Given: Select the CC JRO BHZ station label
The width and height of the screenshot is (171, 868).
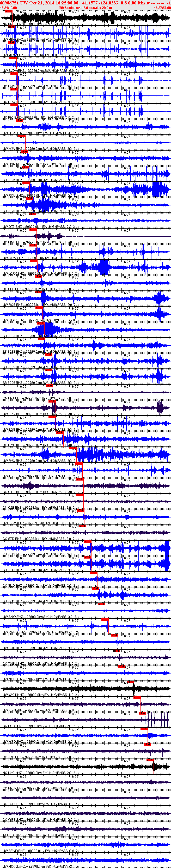Looking at the screenshot, I should (x=39, y=757).
